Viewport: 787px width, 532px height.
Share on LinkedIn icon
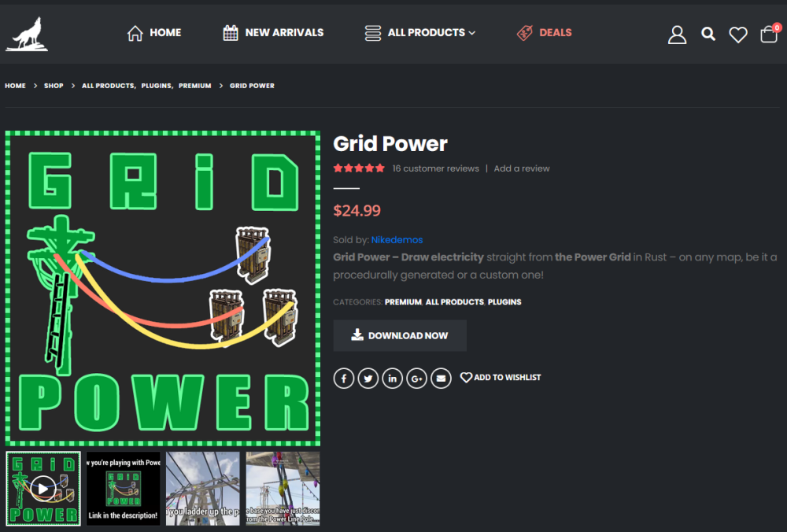pyautogui.click(x=392, y=379)
